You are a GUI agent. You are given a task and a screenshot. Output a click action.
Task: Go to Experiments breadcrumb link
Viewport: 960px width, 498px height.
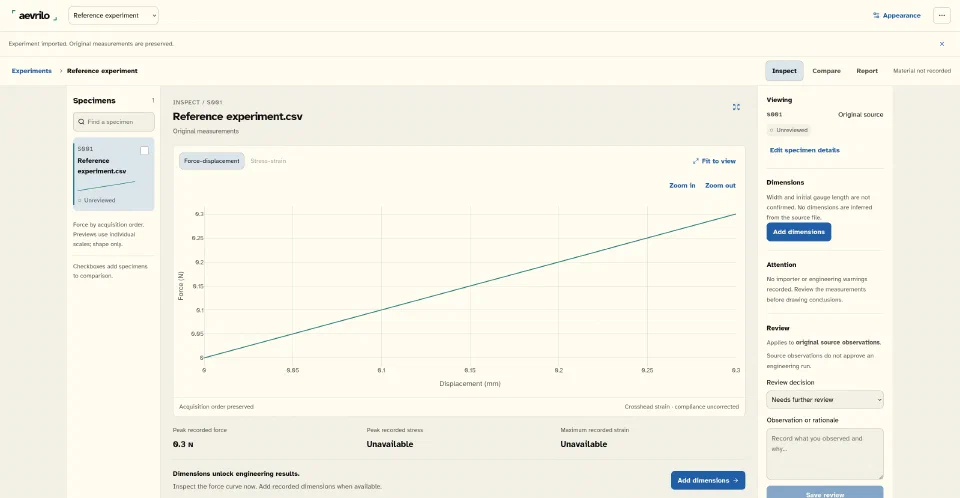[x=32, y=71]
